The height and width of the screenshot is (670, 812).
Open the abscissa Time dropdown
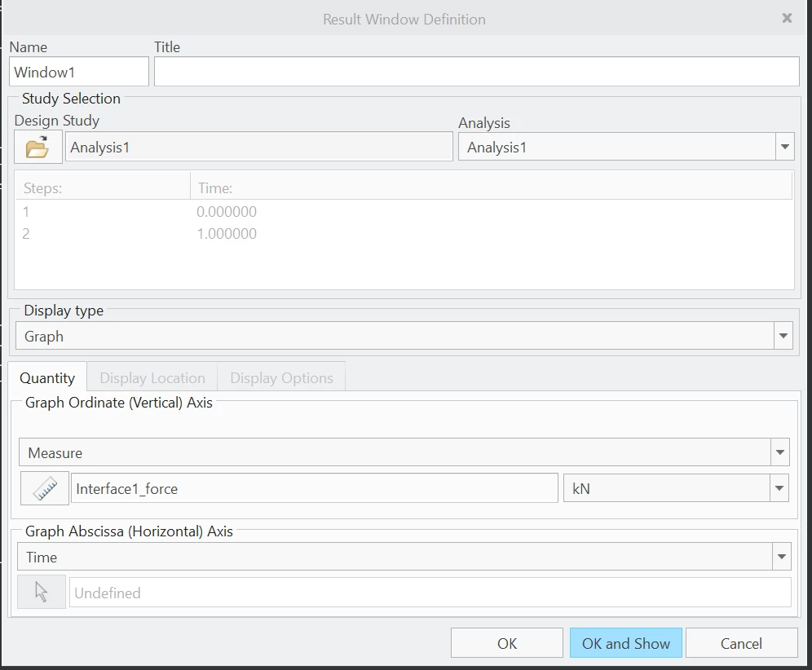(404, 557)
